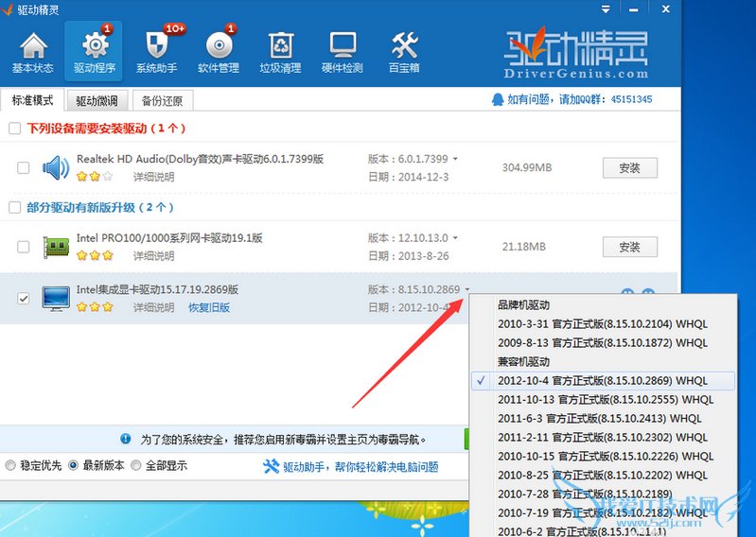The width and height of the screenshot is (756, 537).
Task: Open the title bar dropdown menu icon
Action: click(x=606, y=9)
